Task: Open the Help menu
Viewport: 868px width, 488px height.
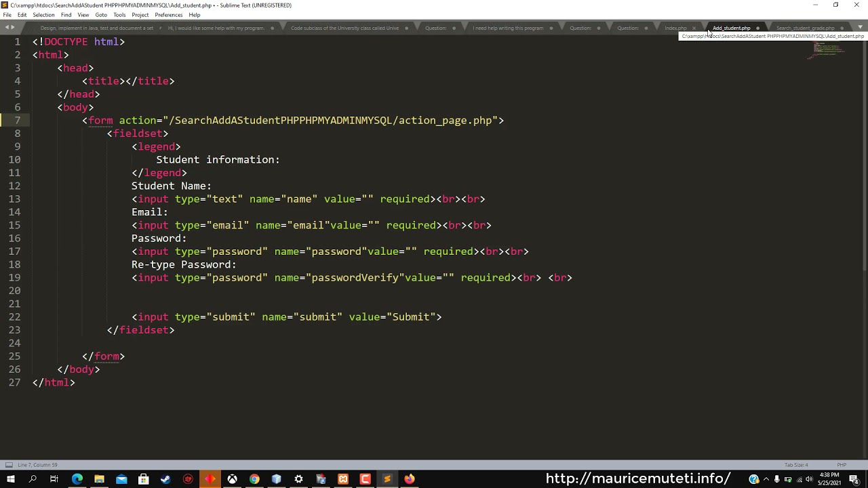Action: pyautogui.click(x=195, y=15)
